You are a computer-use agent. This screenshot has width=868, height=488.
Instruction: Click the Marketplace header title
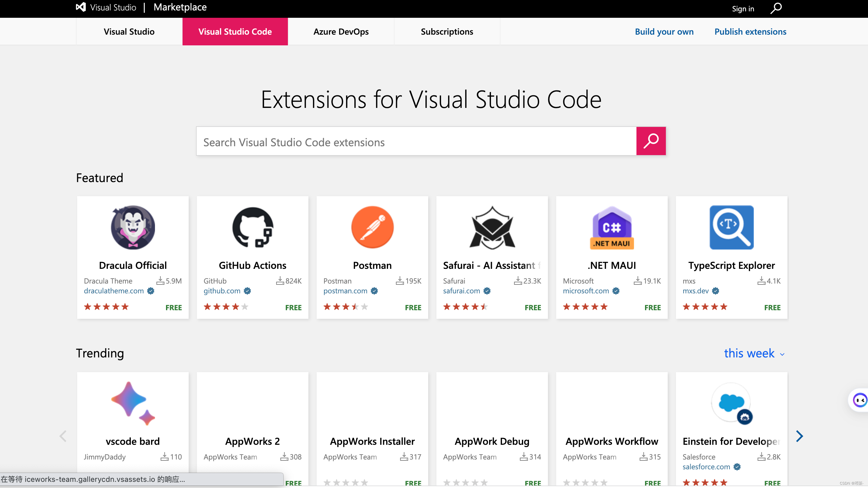(180, 7)
